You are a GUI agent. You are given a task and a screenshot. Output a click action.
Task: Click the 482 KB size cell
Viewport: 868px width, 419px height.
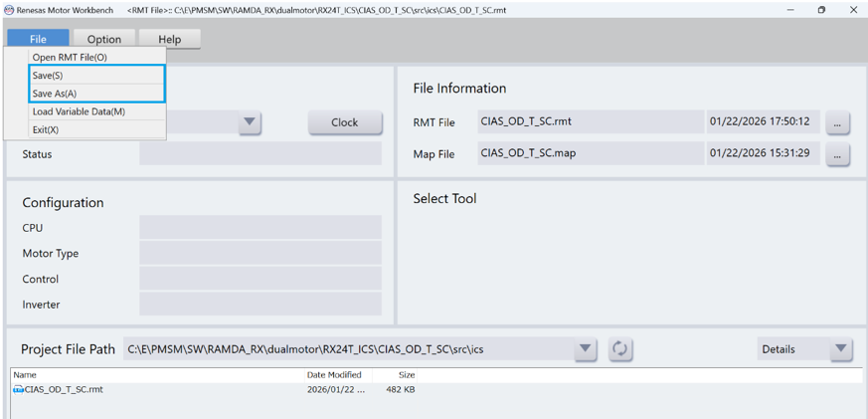point(401,389)
